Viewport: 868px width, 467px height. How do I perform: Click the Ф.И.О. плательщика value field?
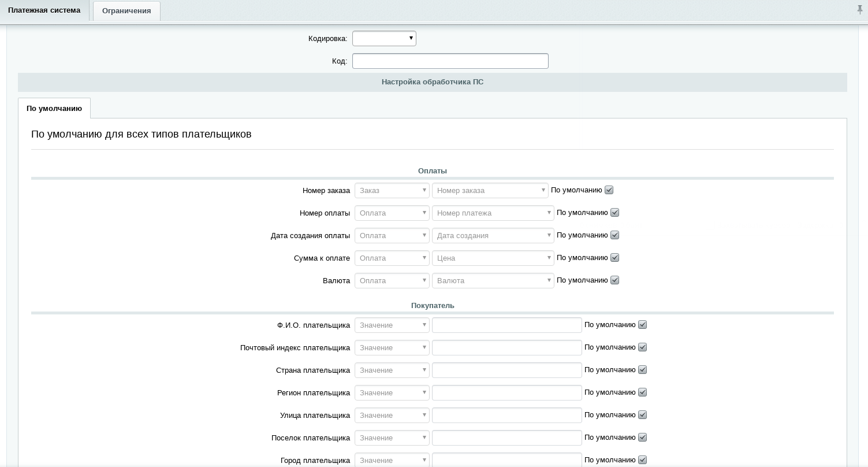click(507, 325)
